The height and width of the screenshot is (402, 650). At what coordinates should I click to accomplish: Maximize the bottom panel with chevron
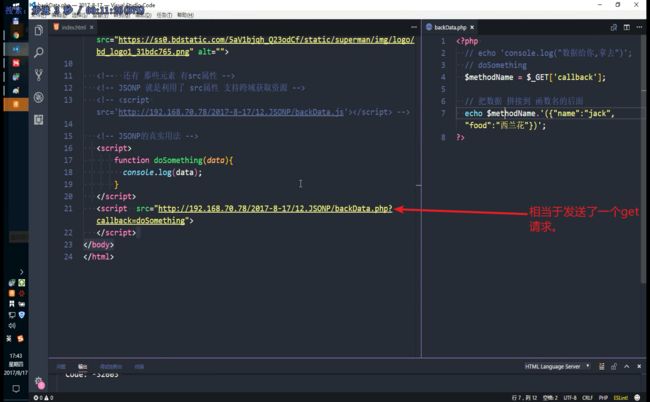click(x=626, y=366)
